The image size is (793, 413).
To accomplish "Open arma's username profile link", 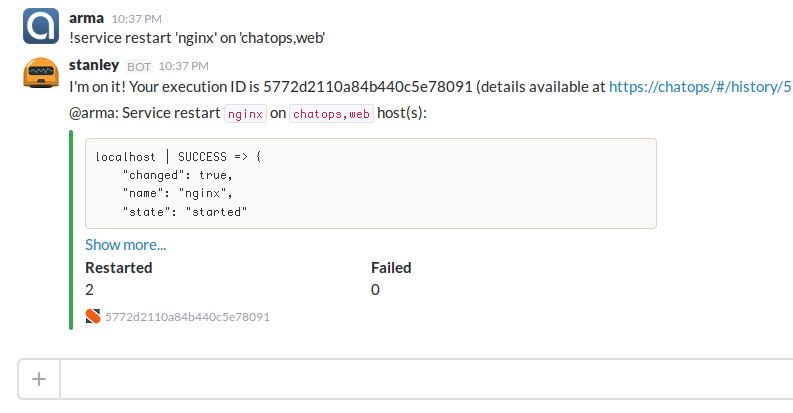I will [x=86, y=18].
